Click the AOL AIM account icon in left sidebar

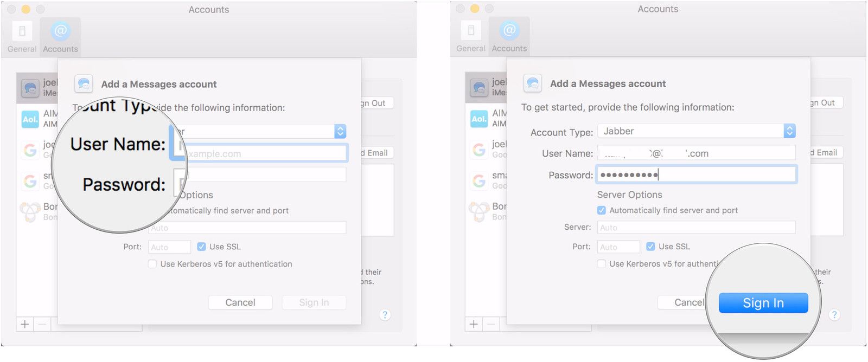click(x=30, y=119)
